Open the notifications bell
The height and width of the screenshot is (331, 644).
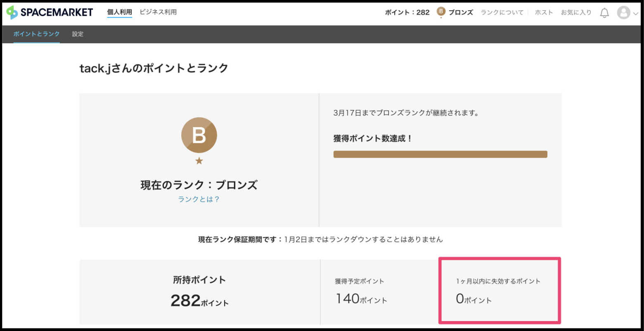tap(604, 13)
